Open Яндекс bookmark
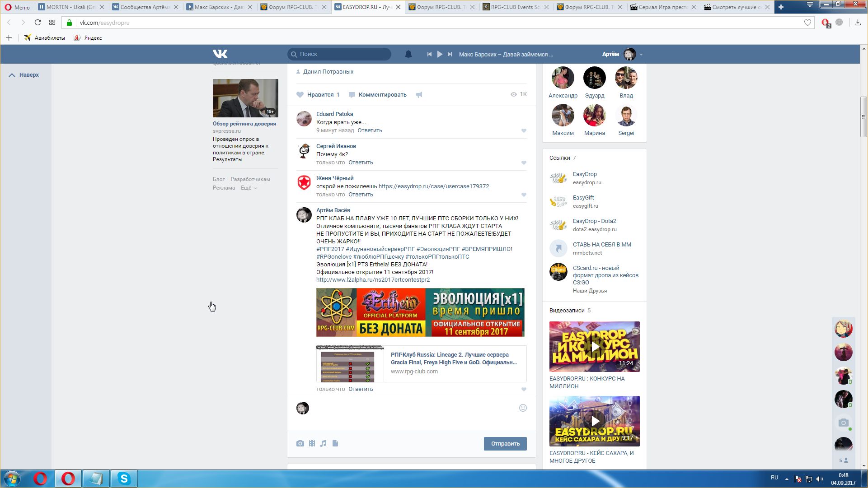Viewport: 868px width, 488px height. tap(88, 38)
